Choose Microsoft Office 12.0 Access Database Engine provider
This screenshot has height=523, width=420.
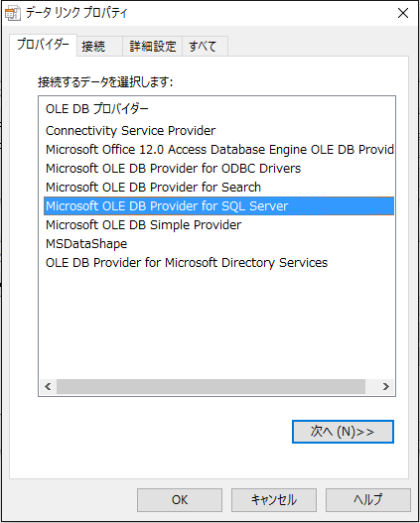tap(218, 150)
